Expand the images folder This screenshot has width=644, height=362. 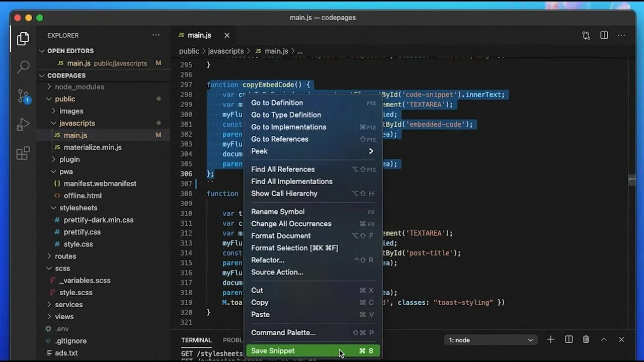pyautogui.click(x=71, y=111)
